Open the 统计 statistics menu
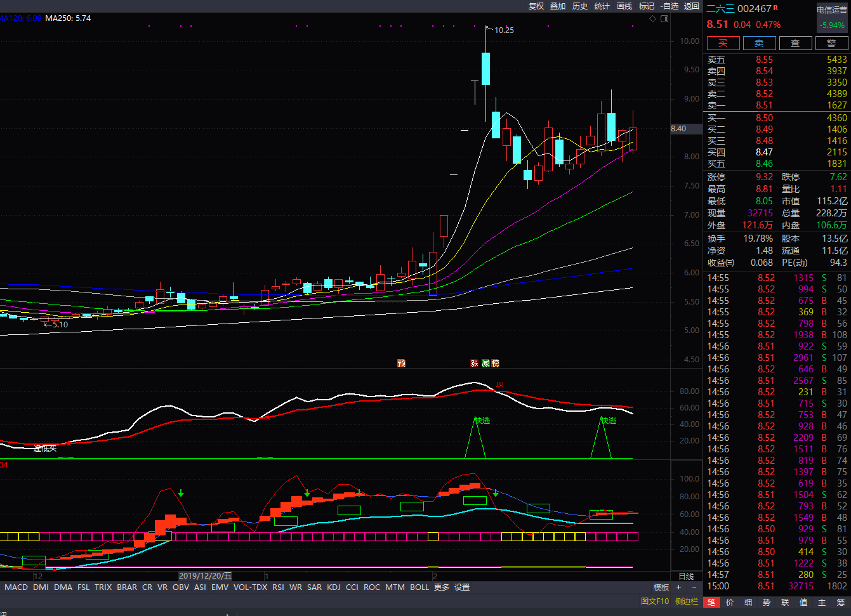This screenshot has width=851, height=616. pos(602,6)
